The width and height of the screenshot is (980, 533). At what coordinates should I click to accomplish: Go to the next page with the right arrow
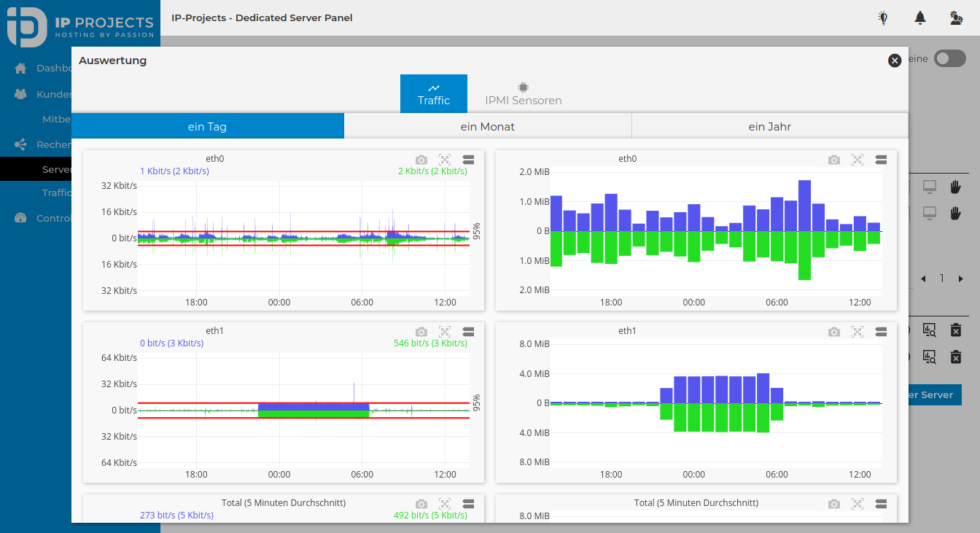pos(960,278)
